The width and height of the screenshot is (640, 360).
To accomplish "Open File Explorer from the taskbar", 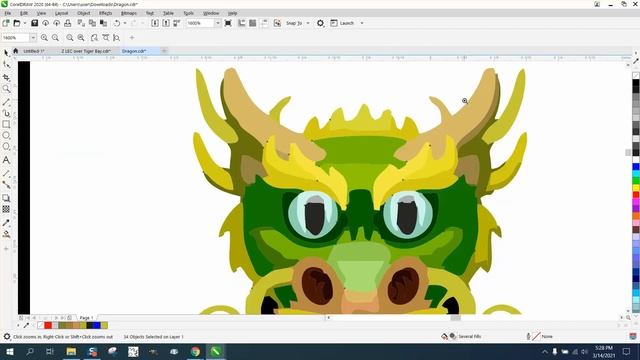I will 71,351.
